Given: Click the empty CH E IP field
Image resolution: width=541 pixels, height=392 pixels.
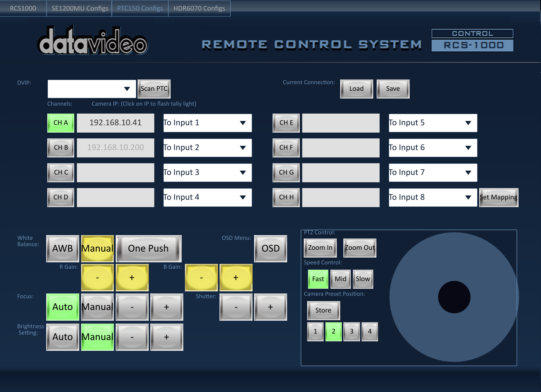Looking at the screenshot, I should coord(341,123).
